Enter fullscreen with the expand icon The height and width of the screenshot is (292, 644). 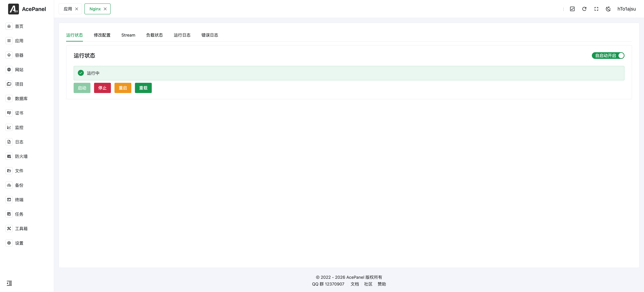point(596,9)
